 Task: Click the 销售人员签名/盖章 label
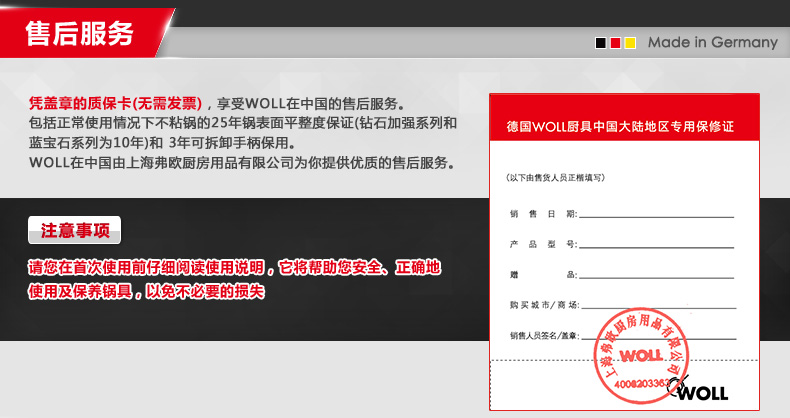[545, 335]
